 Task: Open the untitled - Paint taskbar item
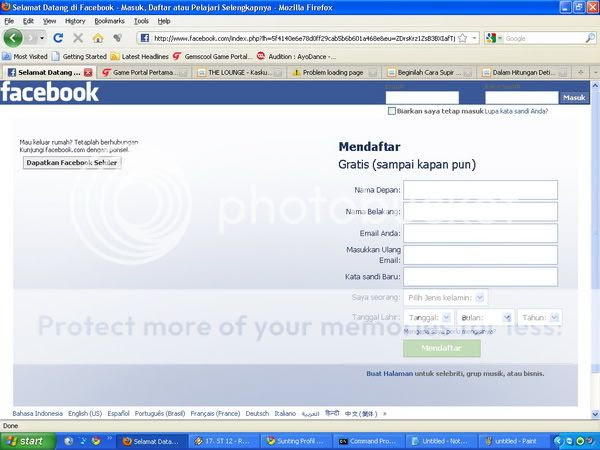pos(513,441)
